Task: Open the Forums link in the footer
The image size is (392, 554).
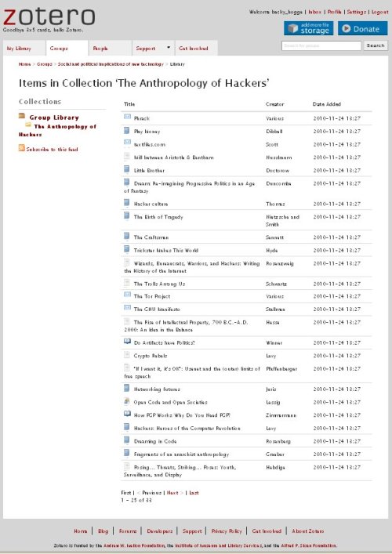Action: pos(128,530)
